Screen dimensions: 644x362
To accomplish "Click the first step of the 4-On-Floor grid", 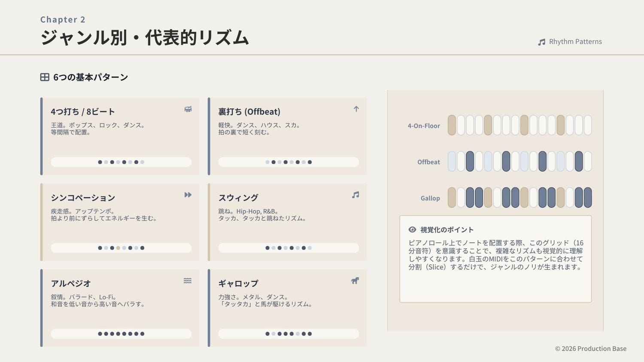I will 452,125.
